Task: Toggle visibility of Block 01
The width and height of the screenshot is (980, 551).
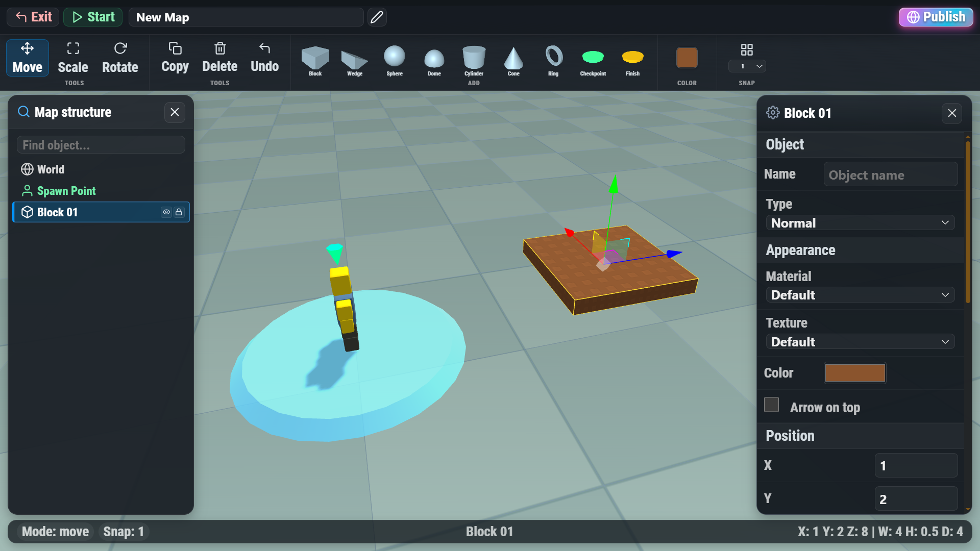Action: pos(166,212)
